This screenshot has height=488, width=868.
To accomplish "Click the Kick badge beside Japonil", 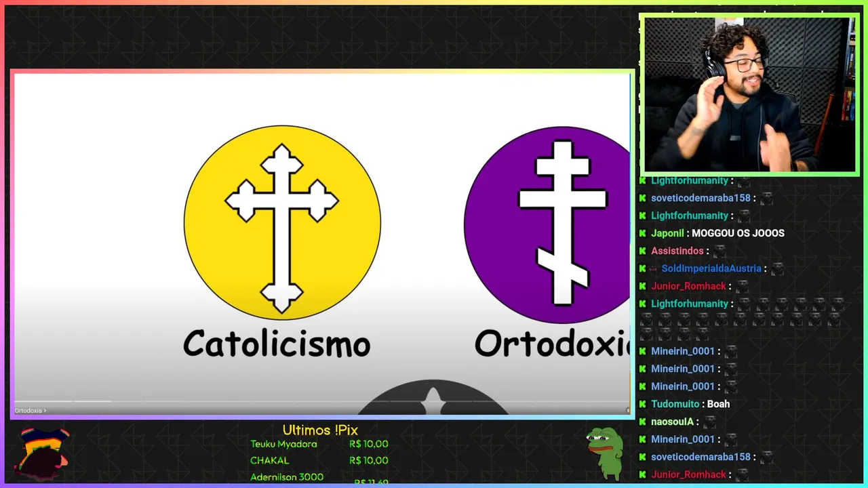I will pos(643,233).
